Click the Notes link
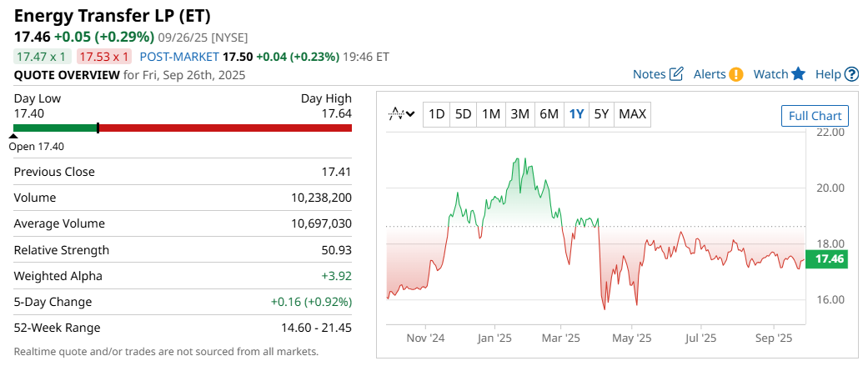868x366 pixels. 649,74
